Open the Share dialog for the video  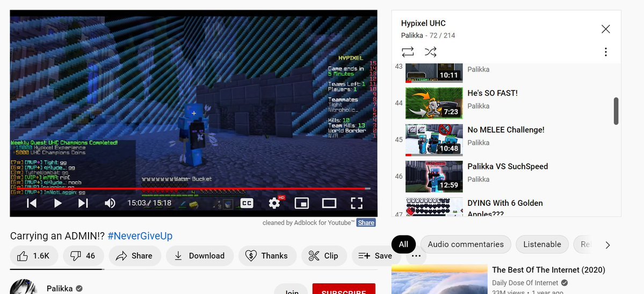134,256
